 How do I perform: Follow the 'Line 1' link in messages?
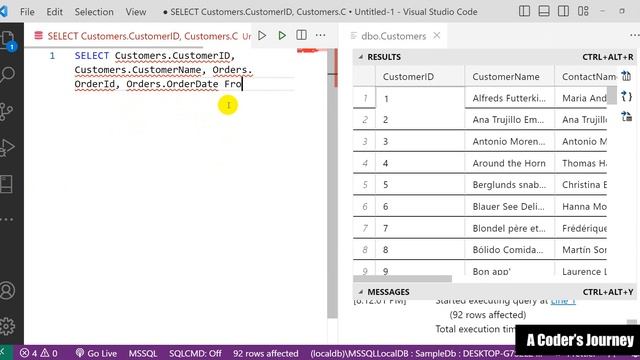(x=563, y=301)
